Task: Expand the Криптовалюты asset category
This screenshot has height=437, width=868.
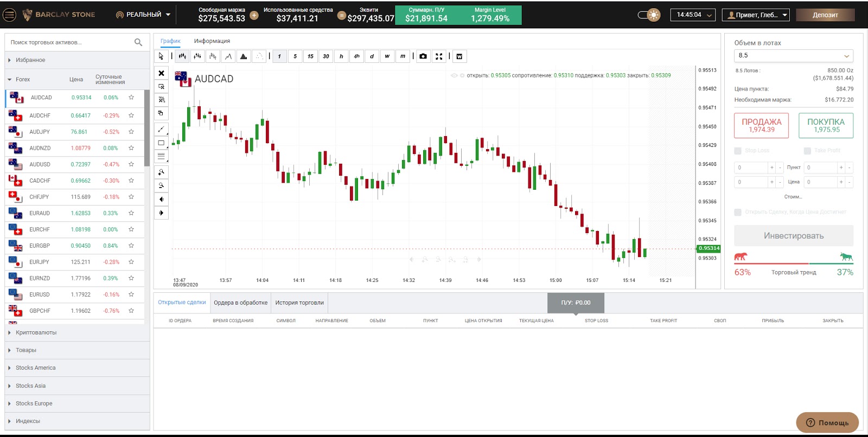Action: tap(36, 332)
